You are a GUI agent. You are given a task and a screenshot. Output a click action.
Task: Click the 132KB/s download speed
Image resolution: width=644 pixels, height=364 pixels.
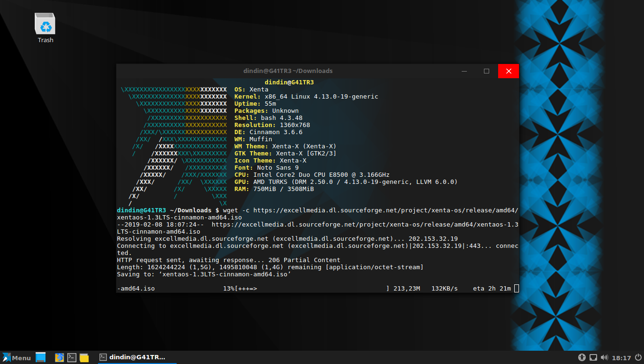445,289
